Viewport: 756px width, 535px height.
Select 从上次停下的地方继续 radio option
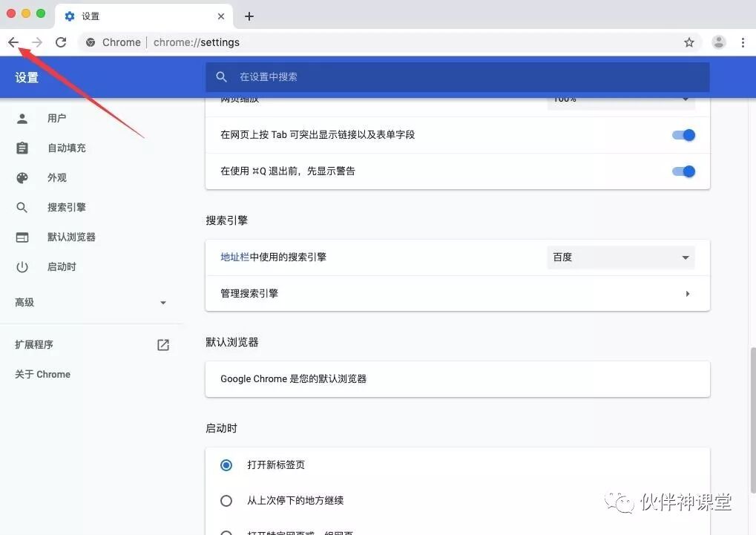pos(226,501)
